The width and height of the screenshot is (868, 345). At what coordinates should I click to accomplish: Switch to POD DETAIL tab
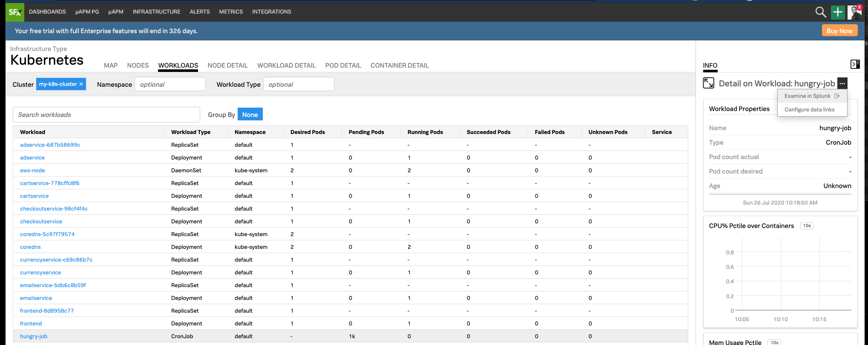coord(343,66)
